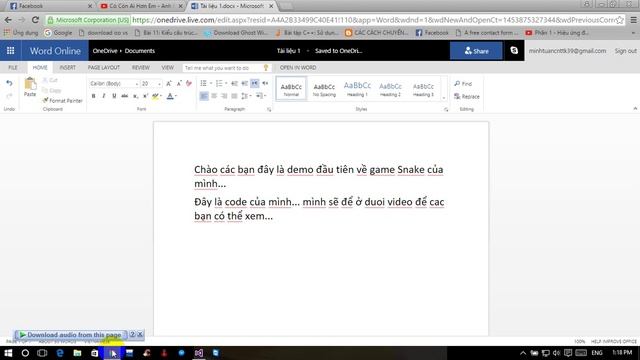Image resolution: width=640 pixels, height=360 pixels.
Task: Toggle Underline formatting
Action: pyautogui.click(x=114, y=96)
